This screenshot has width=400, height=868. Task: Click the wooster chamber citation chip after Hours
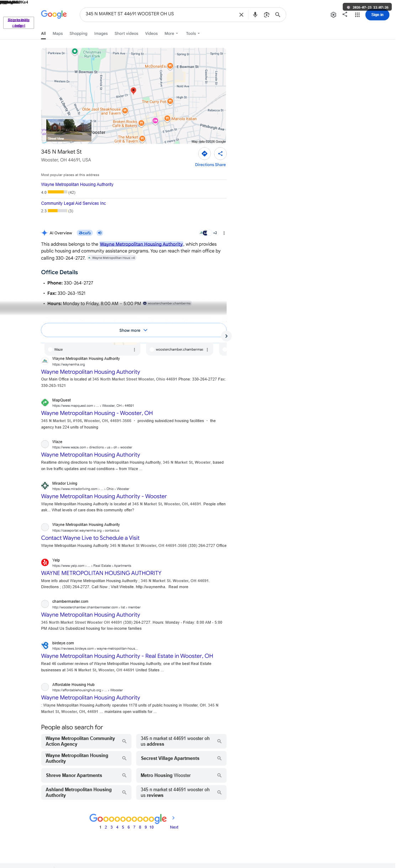point(167,303)
